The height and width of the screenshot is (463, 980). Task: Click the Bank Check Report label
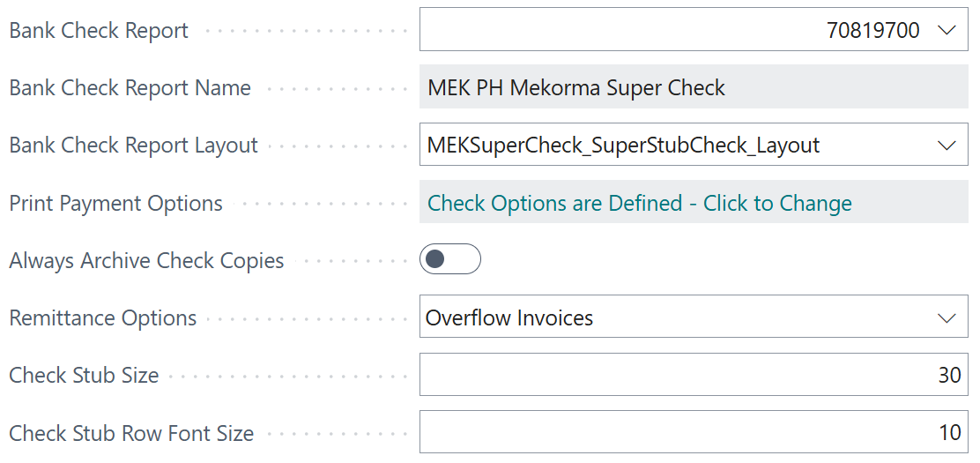pos(99,31)
